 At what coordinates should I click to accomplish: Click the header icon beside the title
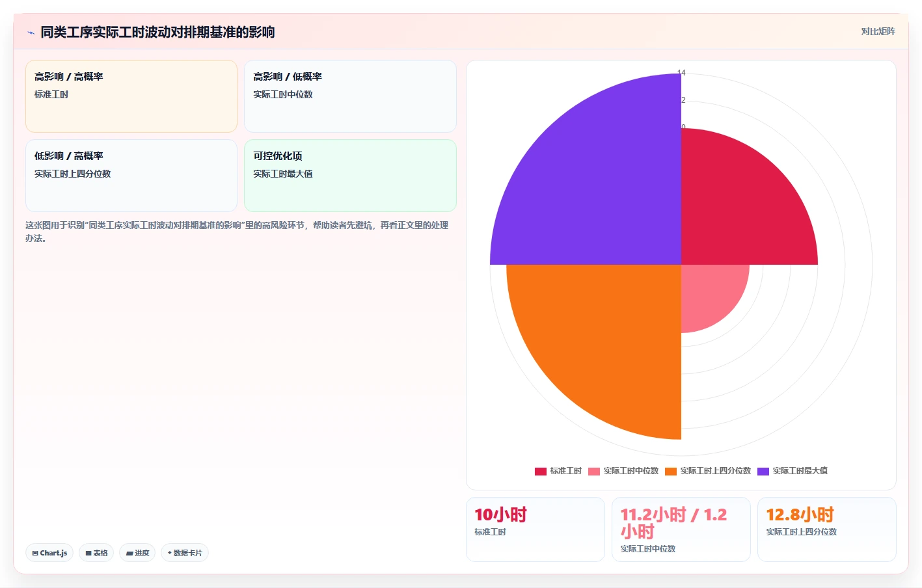pos(31,33)
